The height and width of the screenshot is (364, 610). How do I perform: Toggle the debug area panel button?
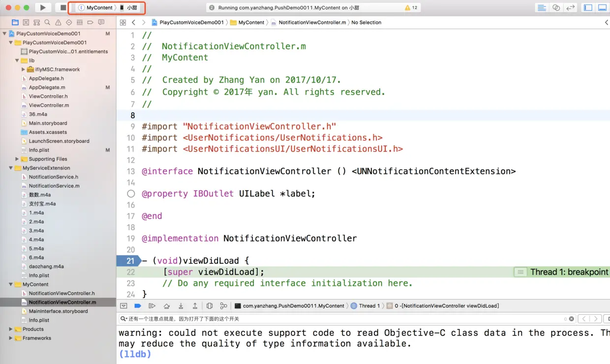tap(602, 7)
